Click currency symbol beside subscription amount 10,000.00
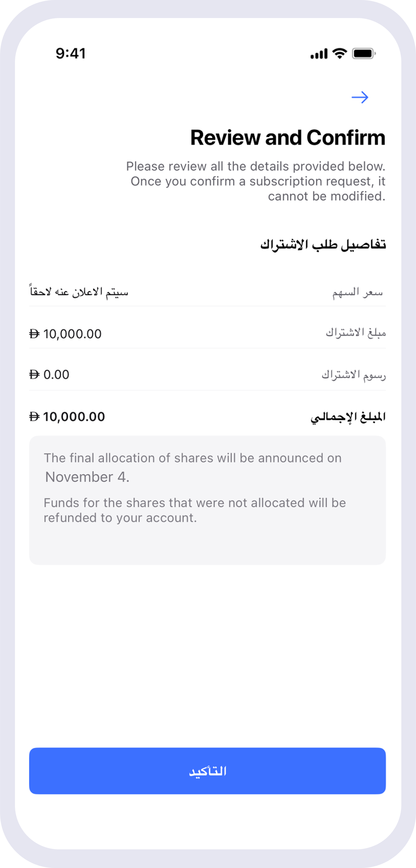This screenshot has height=868, width=416. click(34, 334)
